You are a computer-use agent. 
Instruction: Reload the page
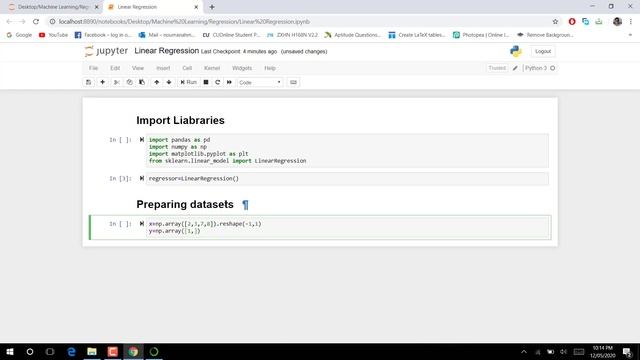click(x=36, y=22)
